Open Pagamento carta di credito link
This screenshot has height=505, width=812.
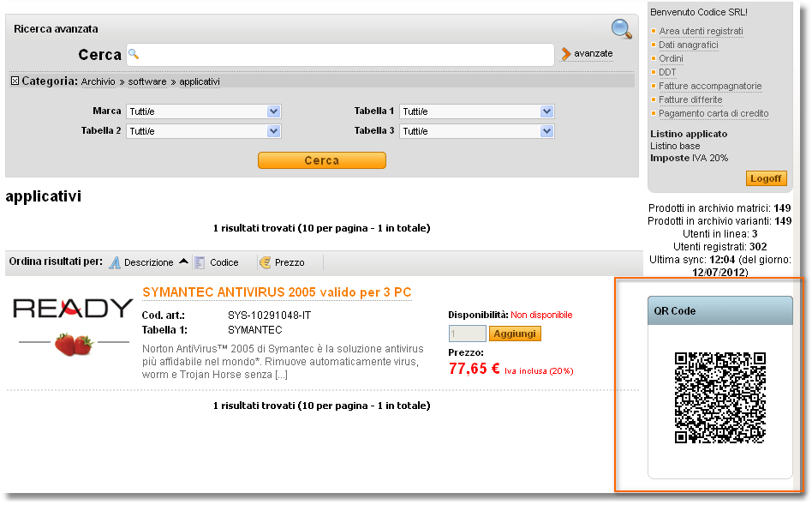coord(713,113)
